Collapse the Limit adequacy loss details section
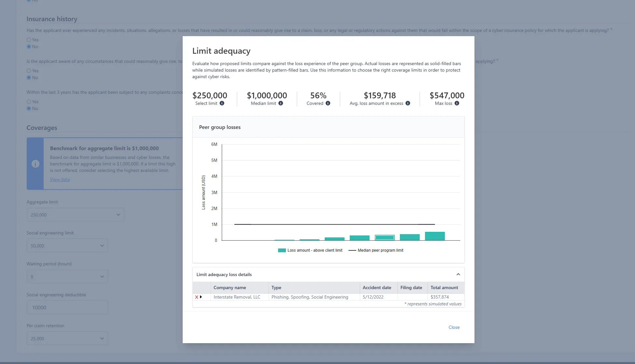The height and width of the screenshot is (364, 635). [x=458, y=274]
